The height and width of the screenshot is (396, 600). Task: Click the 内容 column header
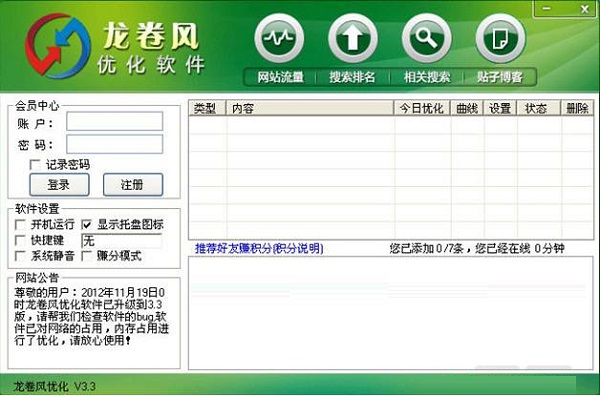(310, 108)
